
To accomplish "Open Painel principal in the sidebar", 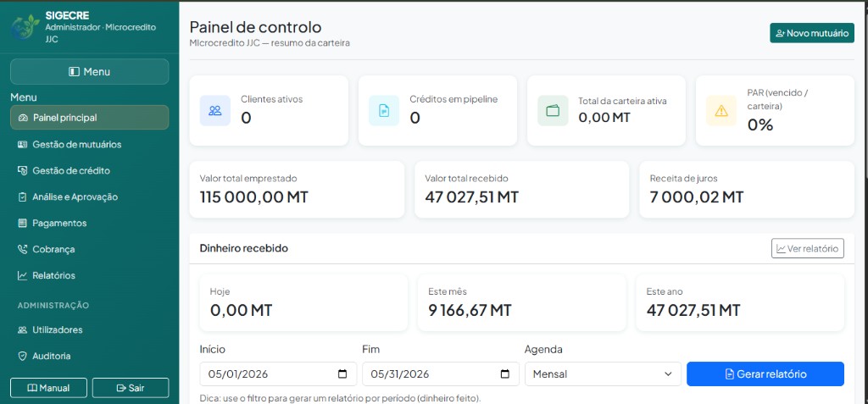I will pyautogui.click(x=90, y=118).
